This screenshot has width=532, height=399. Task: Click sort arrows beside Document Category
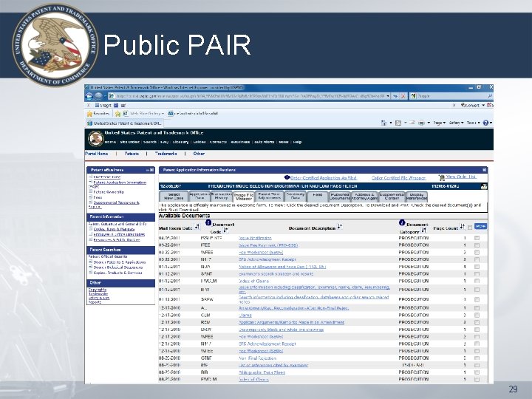pos(423,231)
